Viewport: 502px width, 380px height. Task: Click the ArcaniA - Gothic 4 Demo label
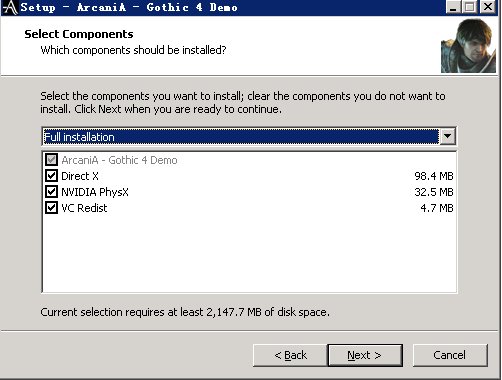coord(119,160)
